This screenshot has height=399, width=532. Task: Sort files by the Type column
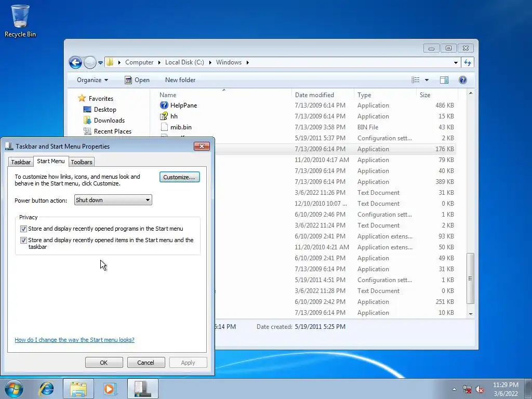click(x=385, y=95)
